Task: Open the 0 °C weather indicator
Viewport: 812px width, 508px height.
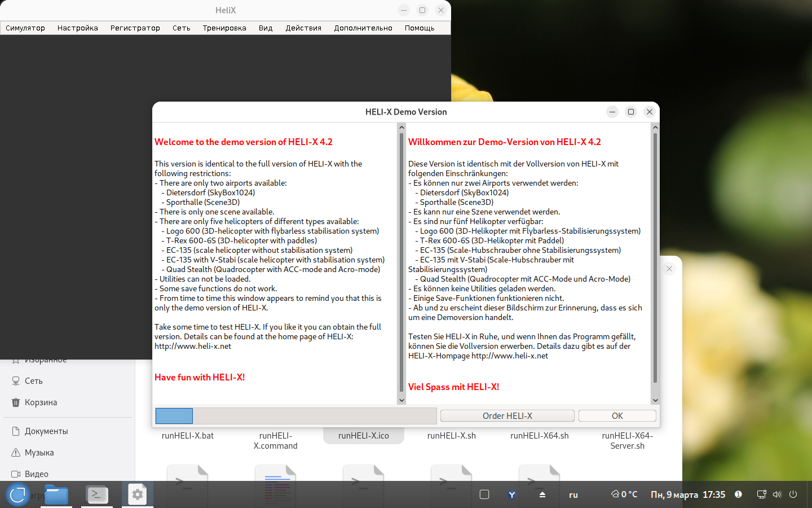Action: point(624,494)
